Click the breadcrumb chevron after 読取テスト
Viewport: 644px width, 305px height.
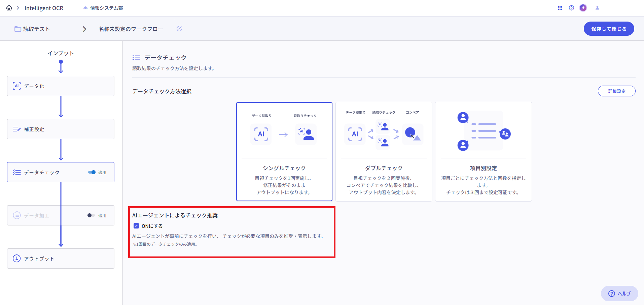[84, 29]
